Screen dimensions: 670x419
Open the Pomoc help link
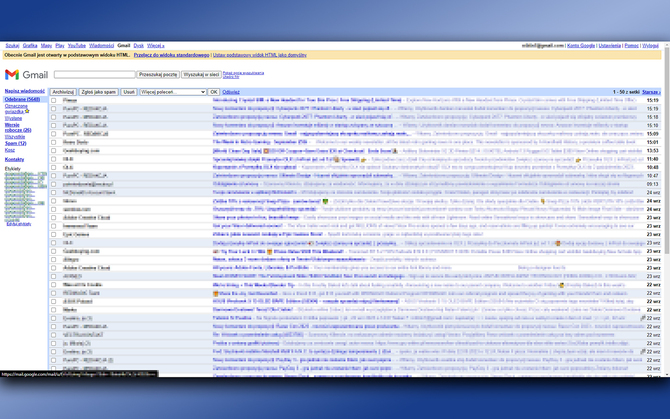coord(631,46)
